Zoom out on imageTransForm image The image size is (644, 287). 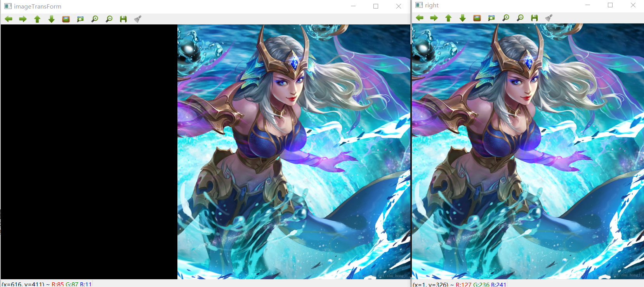point(109,19)
